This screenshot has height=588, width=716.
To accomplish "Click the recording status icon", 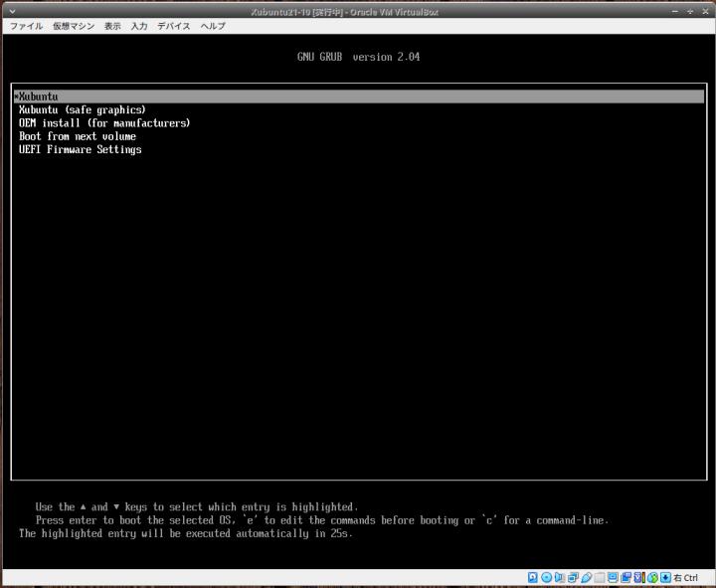I will point(626,577).
